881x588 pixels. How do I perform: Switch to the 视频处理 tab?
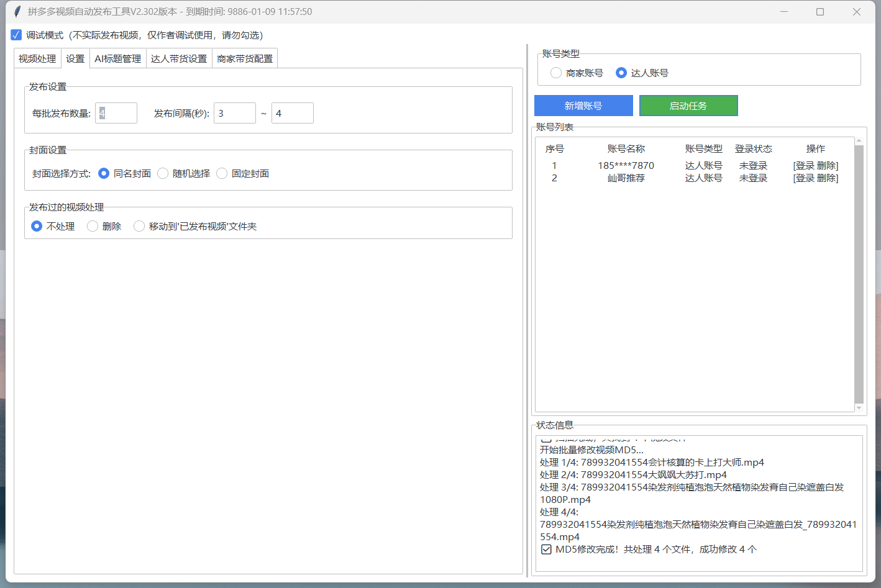tap(37, 58)
